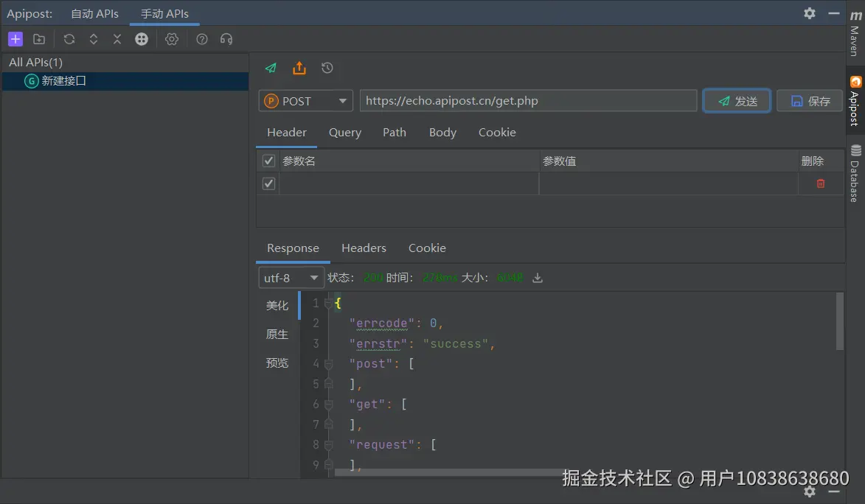Open the POST request method dropdown
The width and height of the screenshot is (865, 504).
(305, 101)
